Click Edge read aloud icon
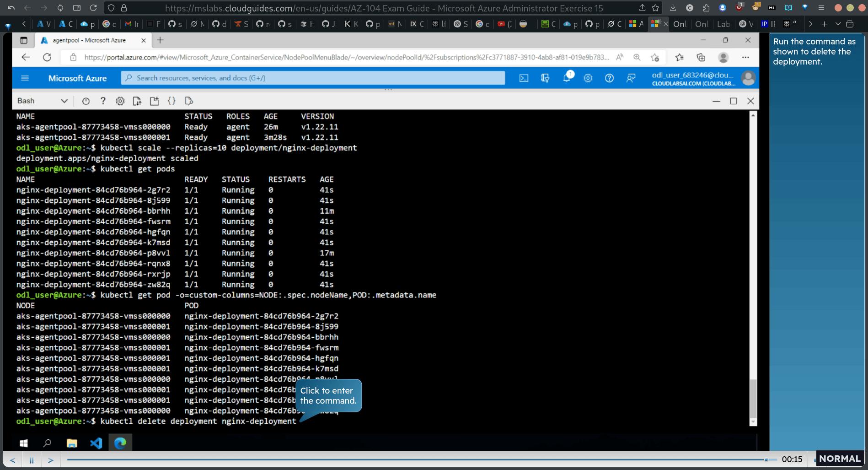Screen dimensions: 868x470 point(620,57)
